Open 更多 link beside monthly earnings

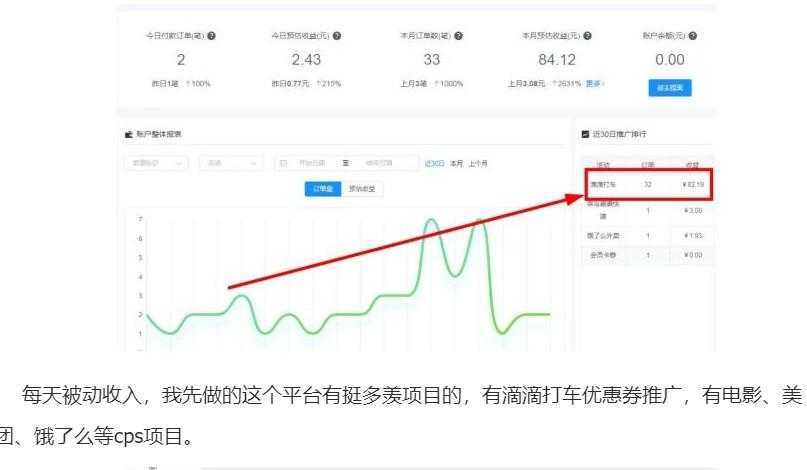[x=594, y=83]
